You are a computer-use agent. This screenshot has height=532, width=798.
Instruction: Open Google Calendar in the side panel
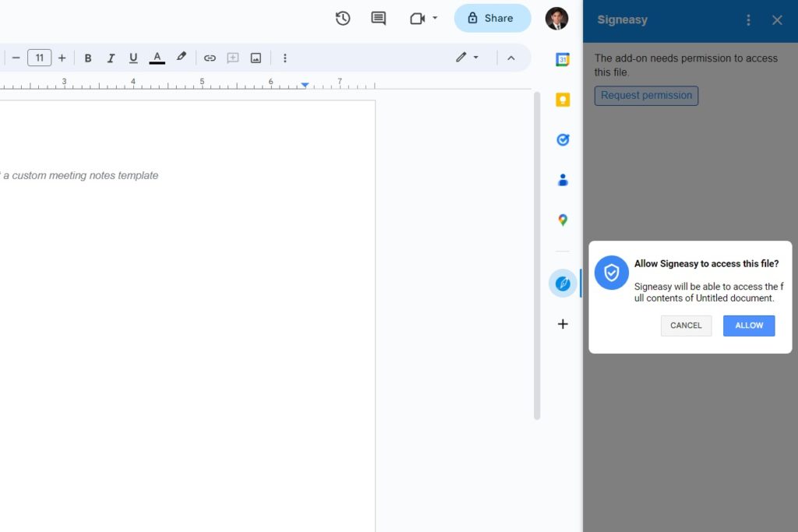point(563,58)
